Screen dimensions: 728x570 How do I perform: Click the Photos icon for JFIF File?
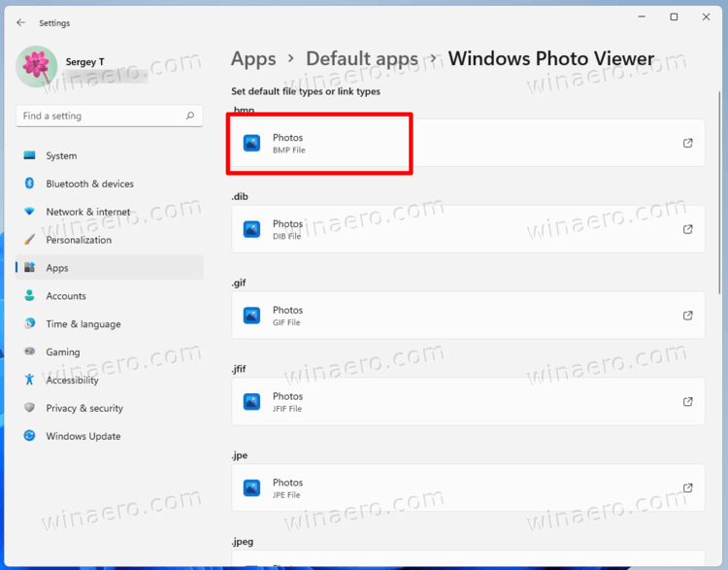(x=251, y=402)
